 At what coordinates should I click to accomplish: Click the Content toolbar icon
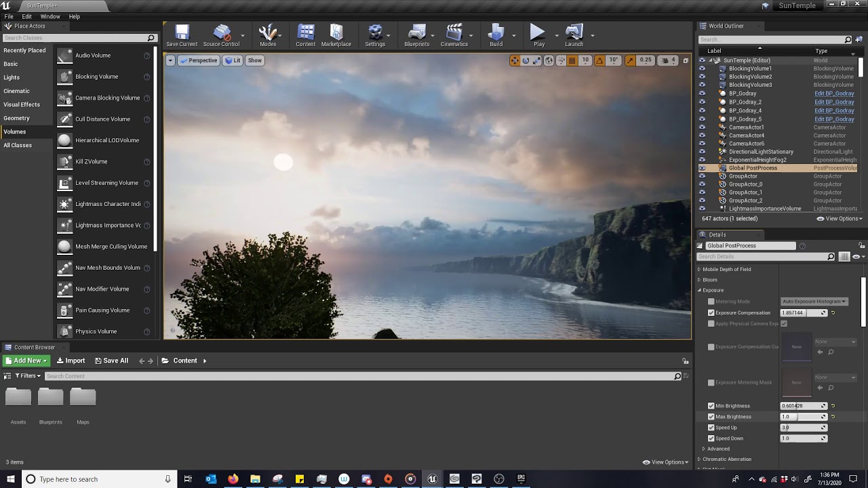pos(306,36)
